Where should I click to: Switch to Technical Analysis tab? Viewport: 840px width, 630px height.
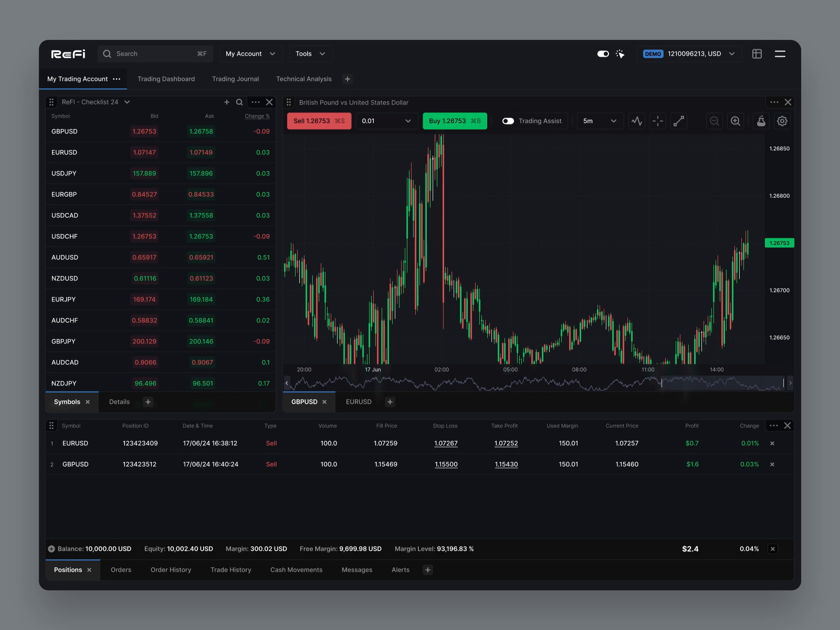(304, 79)
